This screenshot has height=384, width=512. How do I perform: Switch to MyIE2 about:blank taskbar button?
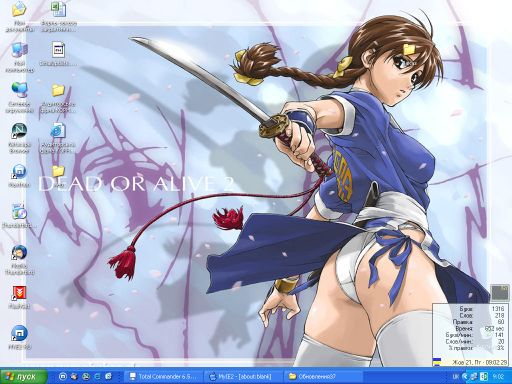pyautogui.click(x=243, y=377)
